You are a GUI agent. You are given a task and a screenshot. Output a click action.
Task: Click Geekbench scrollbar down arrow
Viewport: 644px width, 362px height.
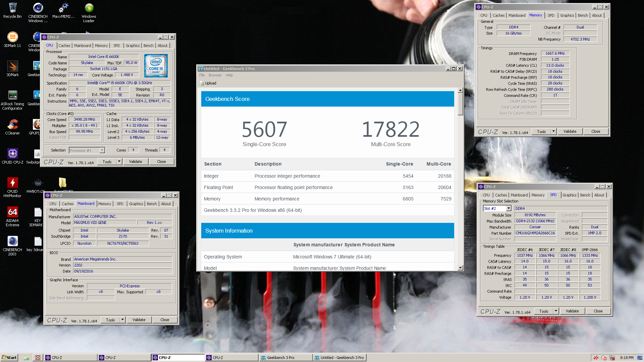point(460,268)
